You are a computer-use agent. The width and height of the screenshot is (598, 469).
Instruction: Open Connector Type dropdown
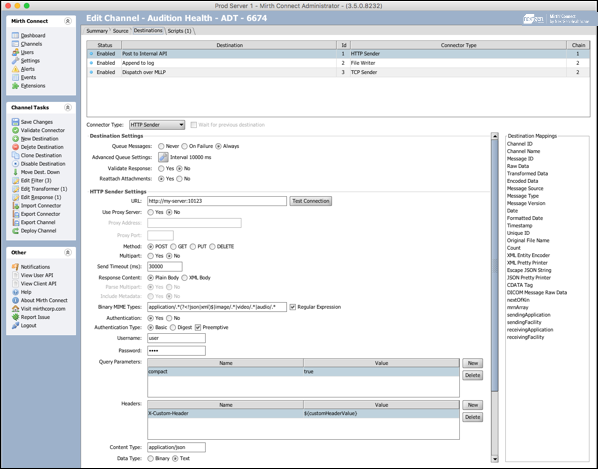(157, 125)
